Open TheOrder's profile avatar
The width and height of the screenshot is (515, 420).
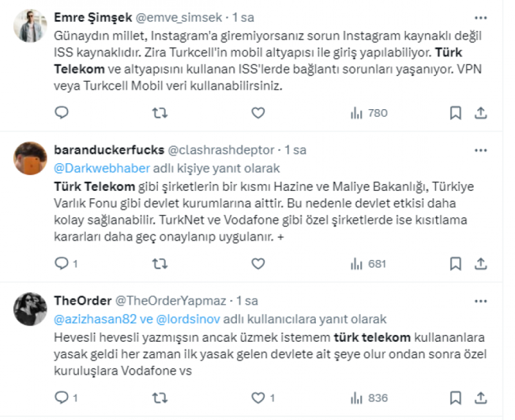[x=30, y=310]
